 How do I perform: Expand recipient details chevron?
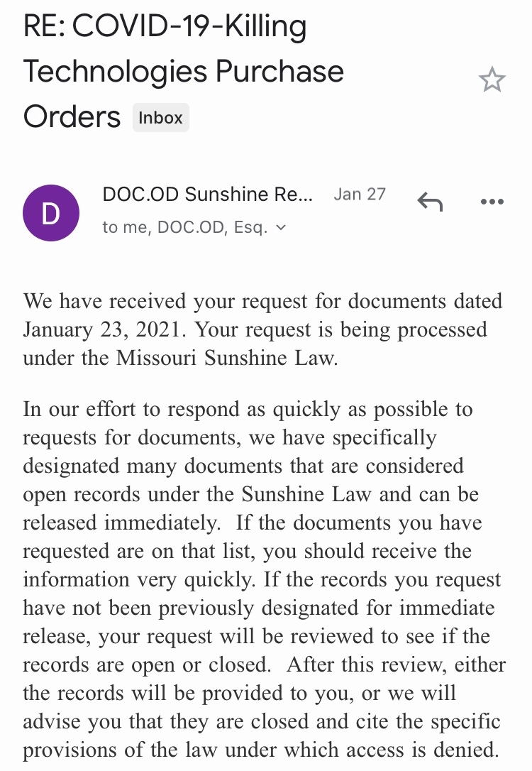pos(281,228)
